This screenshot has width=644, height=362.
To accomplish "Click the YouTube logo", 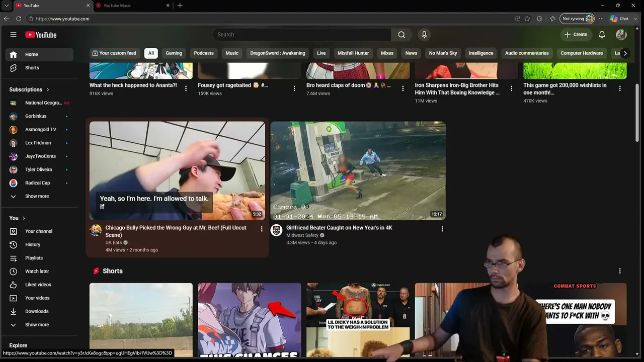I will point(41,35).
